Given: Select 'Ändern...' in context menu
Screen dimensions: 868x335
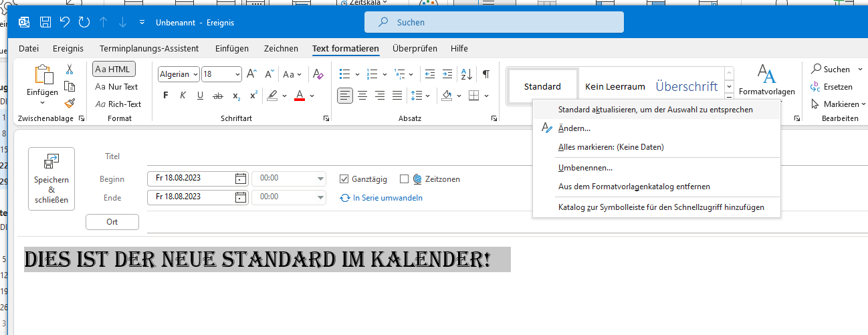Looking at the screenshot, I should [x=657, y=128].
